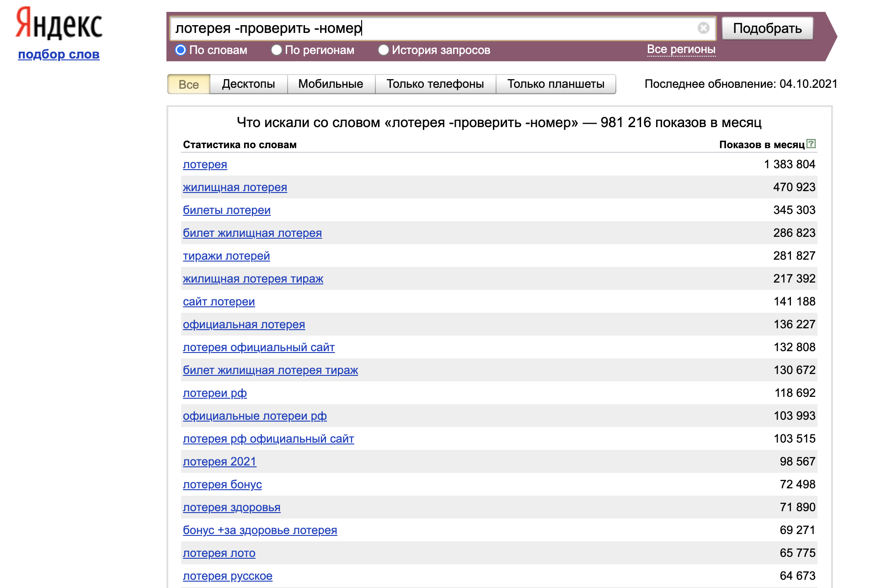Open the подбор слов link
Screen dimensions: 876x588
point(59,54)
